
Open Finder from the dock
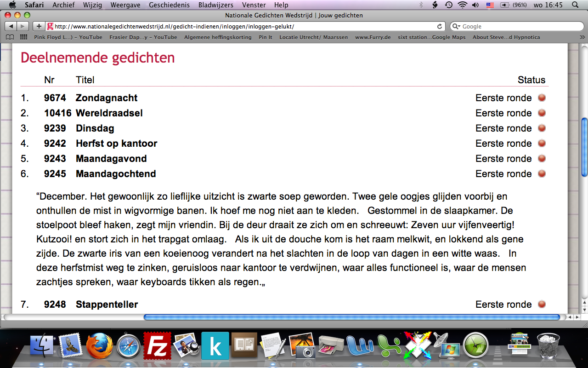[x=42, y=345]
